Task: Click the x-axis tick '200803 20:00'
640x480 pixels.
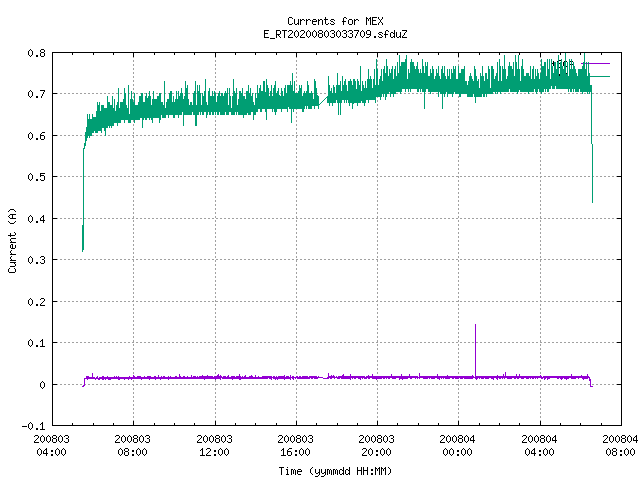Action: (376, 446)
